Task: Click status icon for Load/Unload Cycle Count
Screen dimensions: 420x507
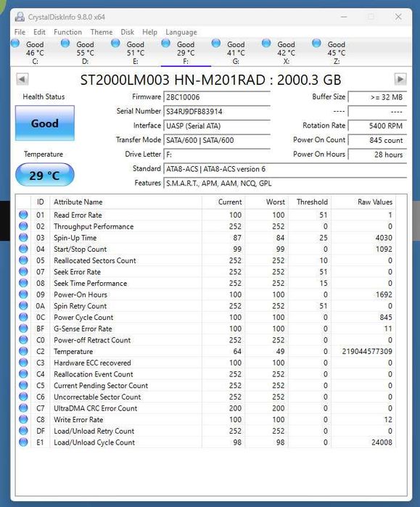Action: click(23, 442)
